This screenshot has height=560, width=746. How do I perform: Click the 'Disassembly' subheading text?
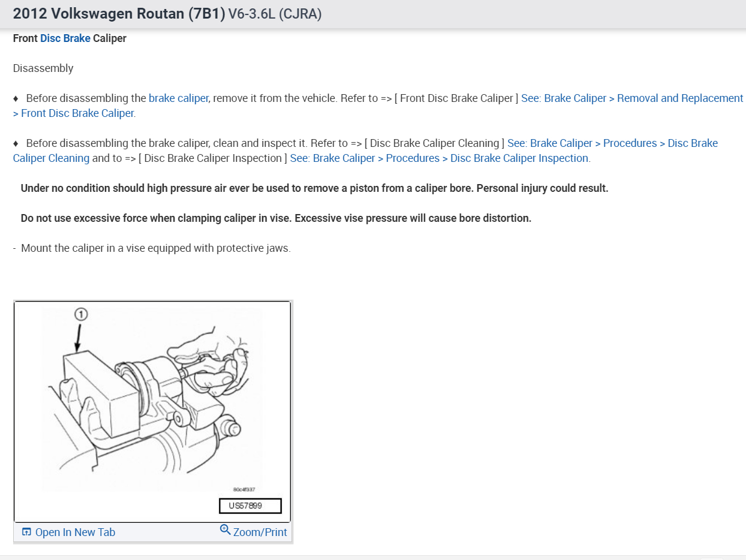coord(43,68)
